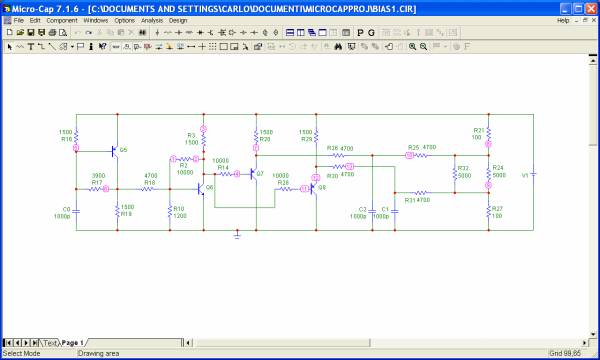Click the horizontal scrollbar thumb
Screen dimensions: 600x360
click(281, 343)
